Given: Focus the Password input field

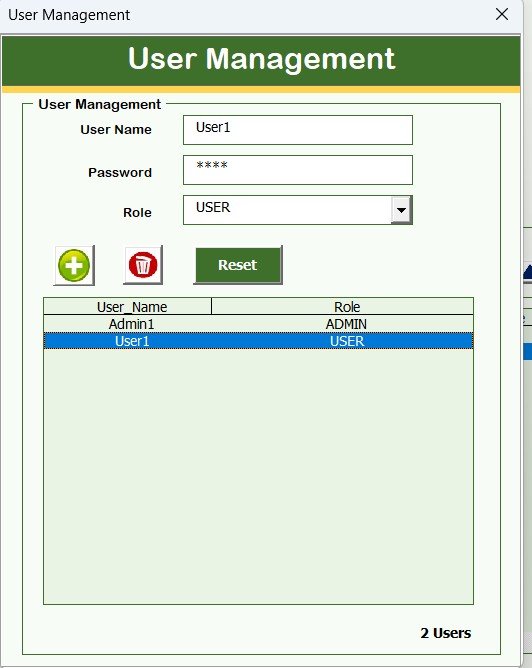Looking at the screenshot, I should click(298, 170).
